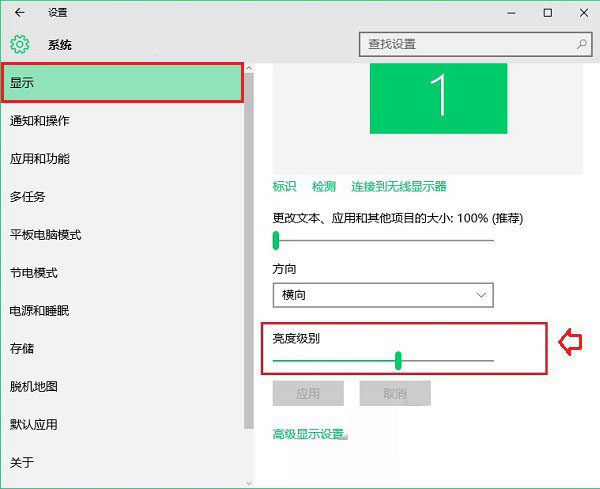Screen dimensions: 600x489
Task: Select 显示 in the sidebar
Action: click(x=122, y=83)
